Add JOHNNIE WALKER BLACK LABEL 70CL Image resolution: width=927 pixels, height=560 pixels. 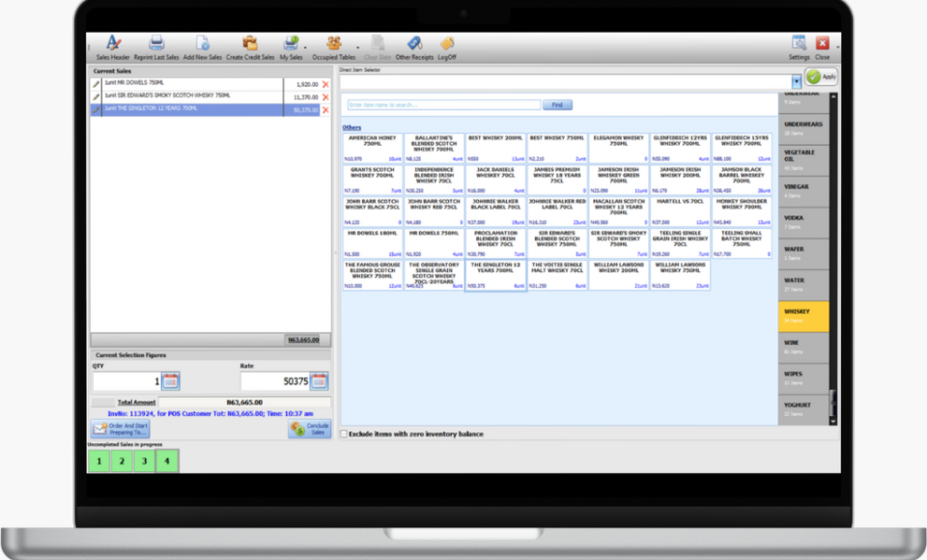(x=495, y=211)
